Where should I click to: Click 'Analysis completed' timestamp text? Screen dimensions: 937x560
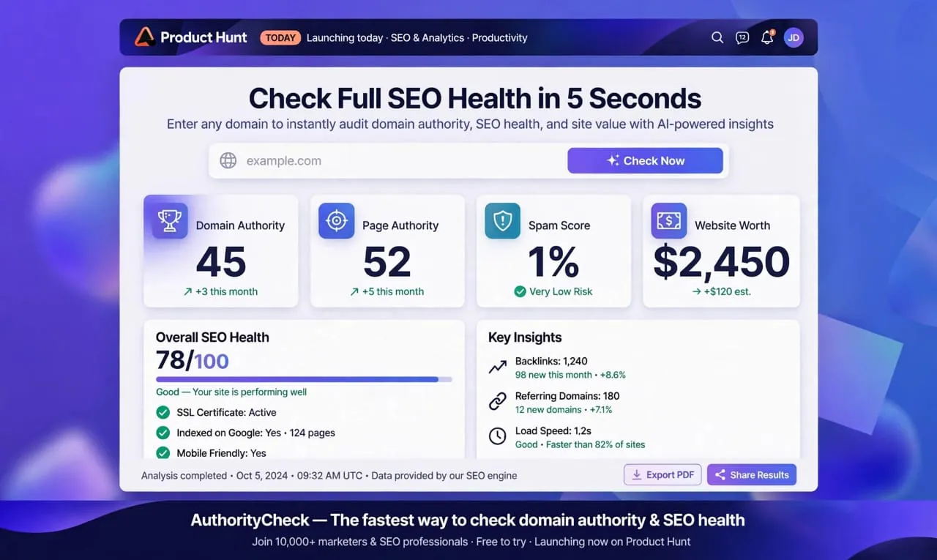184,476
